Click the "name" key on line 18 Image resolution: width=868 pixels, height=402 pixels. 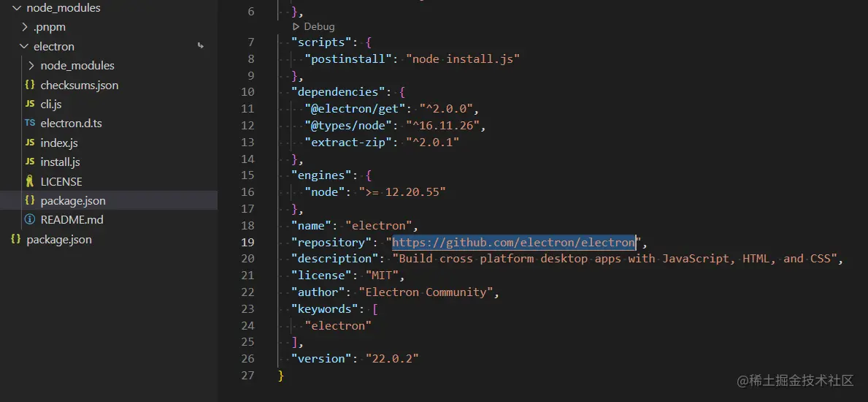tap(312, 226)
